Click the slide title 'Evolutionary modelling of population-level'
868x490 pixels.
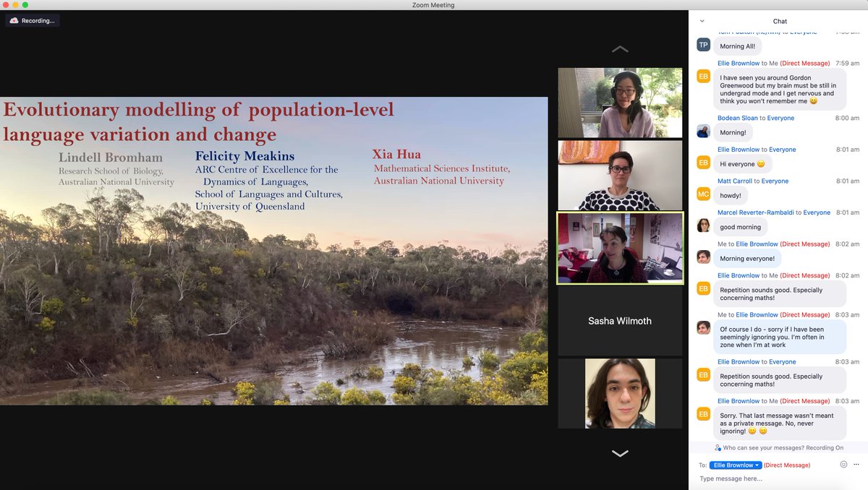click(199, 110)
